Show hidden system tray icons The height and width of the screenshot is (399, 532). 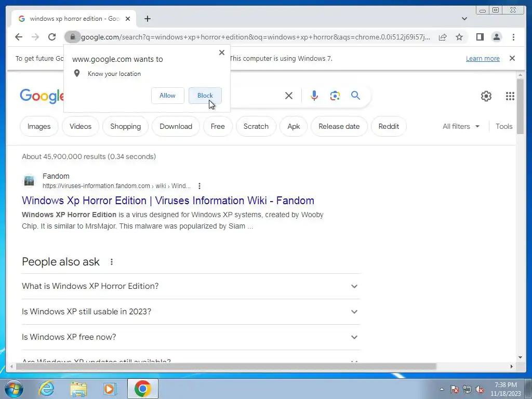(x=442, y=389)
